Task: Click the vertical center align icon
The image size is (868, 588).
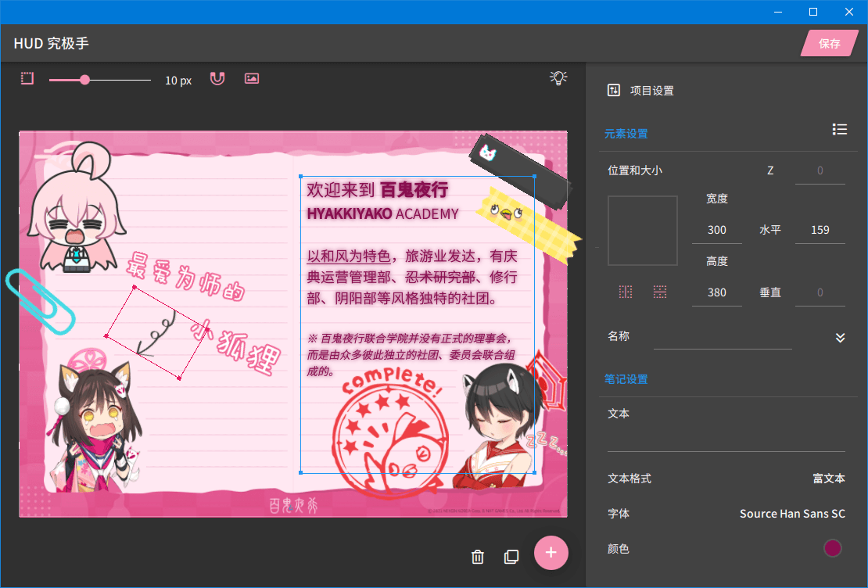Action: [x=660, y=292]
